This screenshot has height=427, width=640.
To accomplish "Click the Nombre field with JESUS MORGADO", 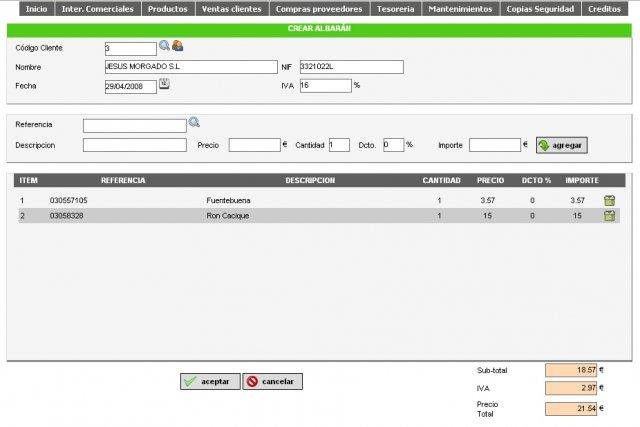I will click(189, 67).
